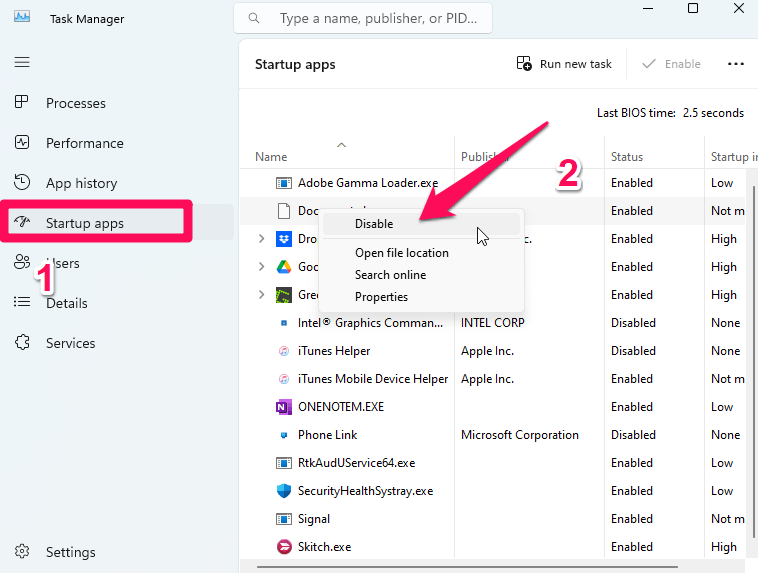This screenshot has height=573, width=758.
Task: Expand the Dropbox startup entry
Action: (261, 239)
